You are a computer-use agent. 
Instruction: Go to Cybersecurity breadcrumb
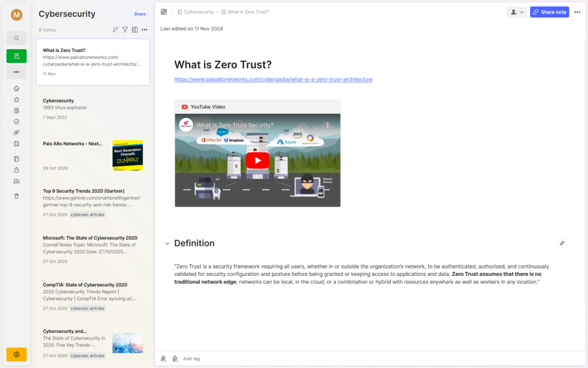[x=196, y=12]
